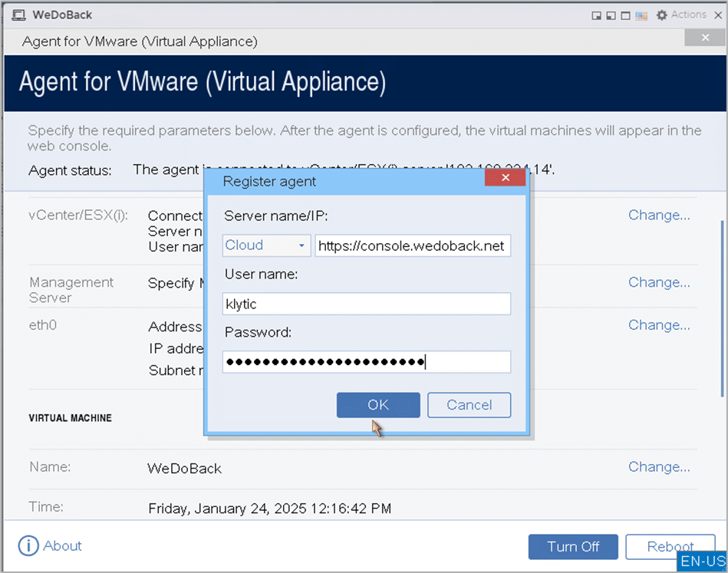
Task: Click the server URL field with console.wedoback.net
Action: tap(413, 245)
